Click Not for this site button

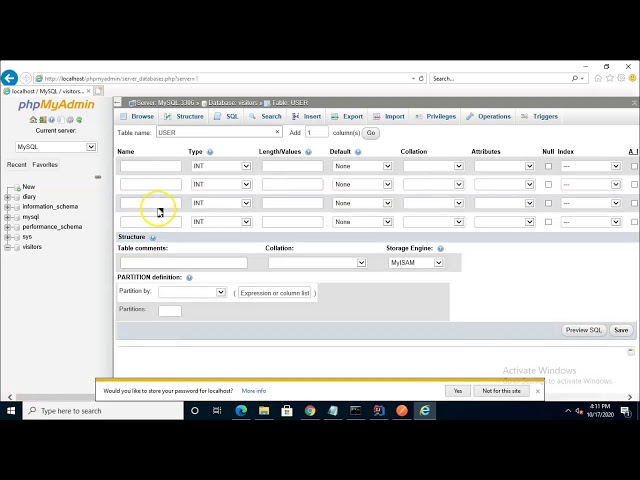point(501,391)
